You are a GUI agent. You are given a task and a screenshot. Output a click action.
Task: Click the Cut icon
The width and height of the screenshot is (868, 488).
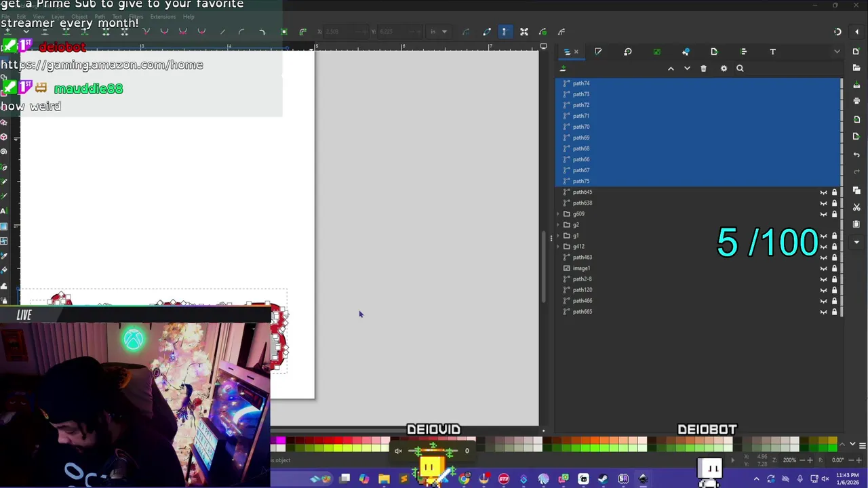click(x=856, y=207)
